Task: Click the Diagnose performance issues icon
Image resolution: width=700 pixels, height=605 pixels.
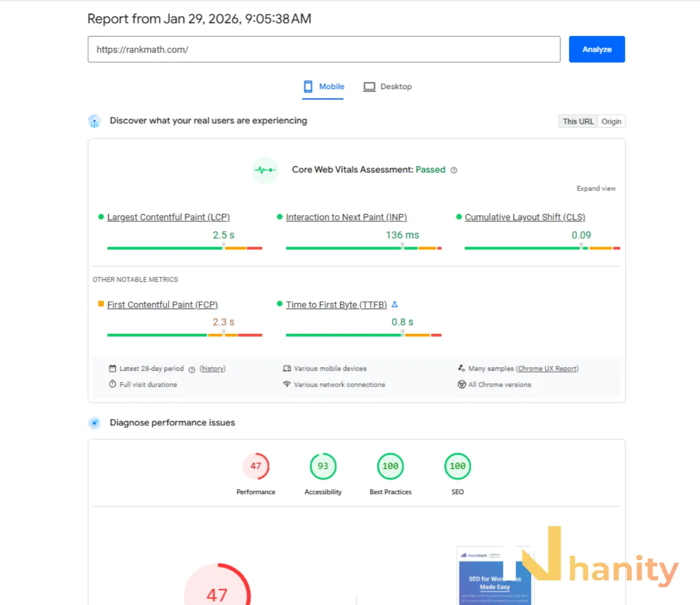Action: pos(94,423)
